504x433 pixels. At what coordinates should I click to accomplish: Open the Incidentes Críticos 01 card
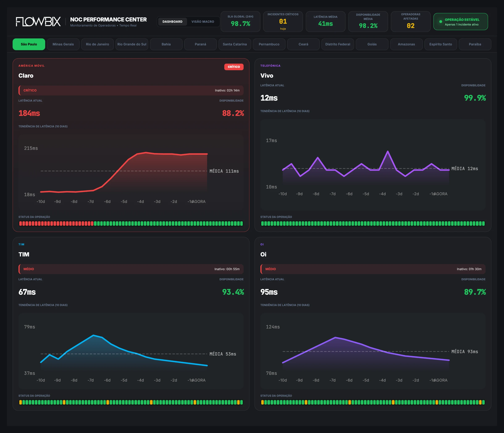(283, 22)
